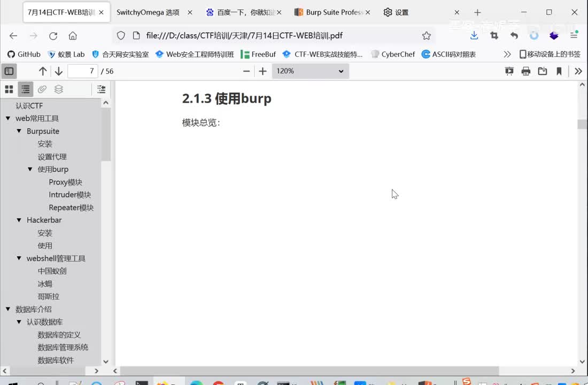The width and height of the screenshot is (588, 385).
Task: Switch to SwitchyOmega 选项 tab
Action: pyautogui.click(x=148, y=12)
